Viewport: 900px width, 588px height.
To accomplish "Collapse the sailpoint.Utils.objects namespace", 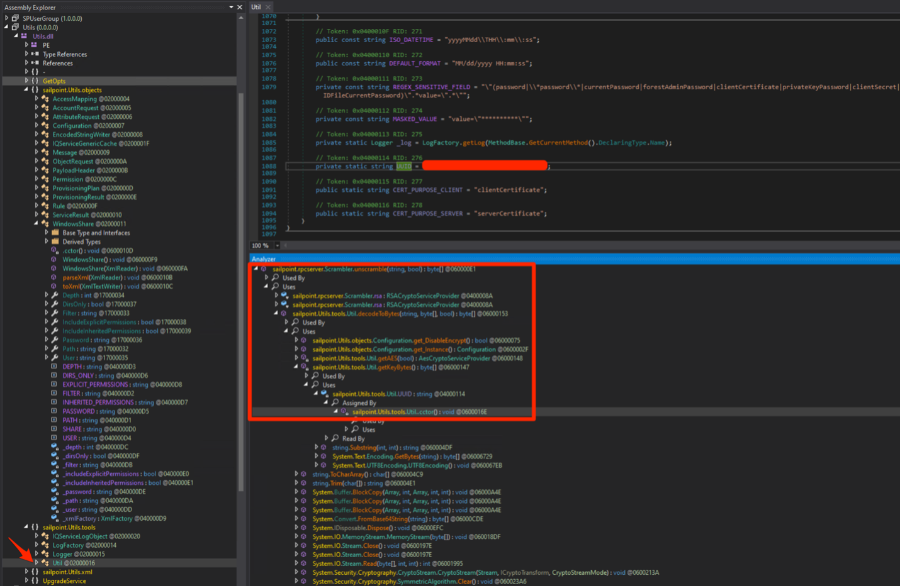I will point(26,90).
